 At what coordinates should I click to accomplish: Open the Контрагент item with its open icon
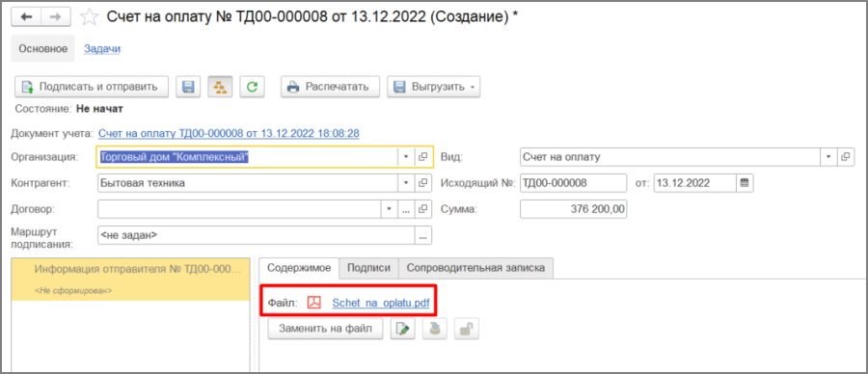click(x=423, y=183)
